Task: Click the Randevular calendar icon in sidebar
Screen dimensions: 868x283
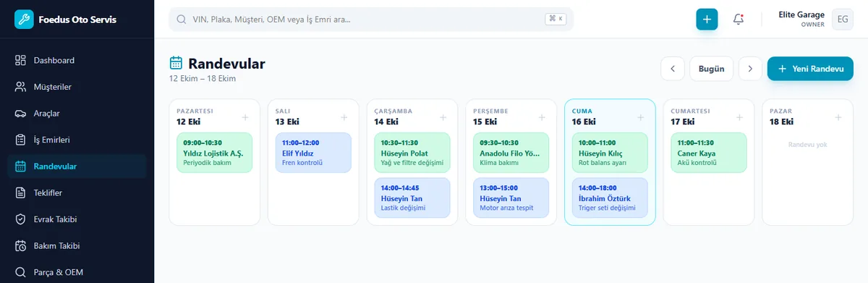Action: [21, 166]
